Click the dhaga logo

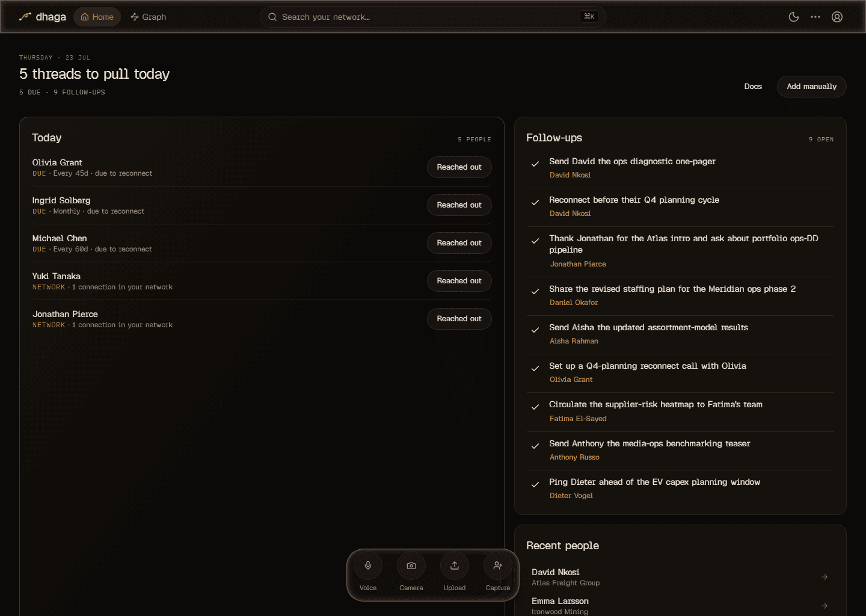tap(43, 17)
